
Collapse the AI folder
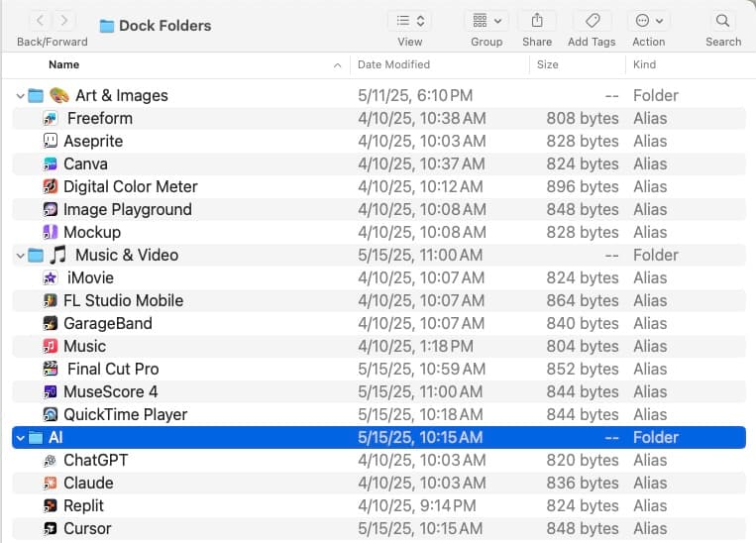click(20, 438)
